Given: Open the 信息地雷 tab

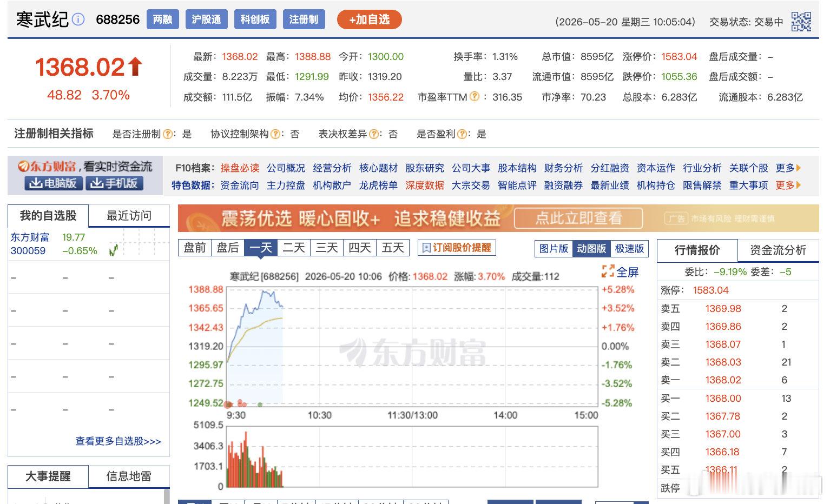Looking at the screenshot, I should [x=129, y=476].
